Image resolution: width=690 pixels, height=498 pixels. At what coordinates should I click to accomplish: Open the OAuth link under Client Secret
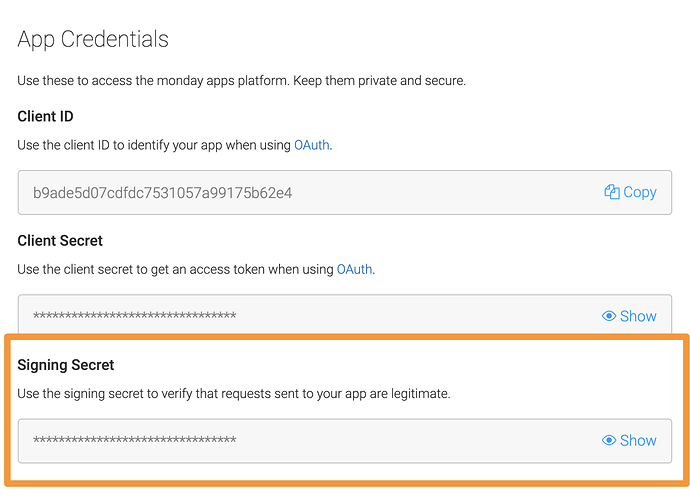[x=354, y=269]
